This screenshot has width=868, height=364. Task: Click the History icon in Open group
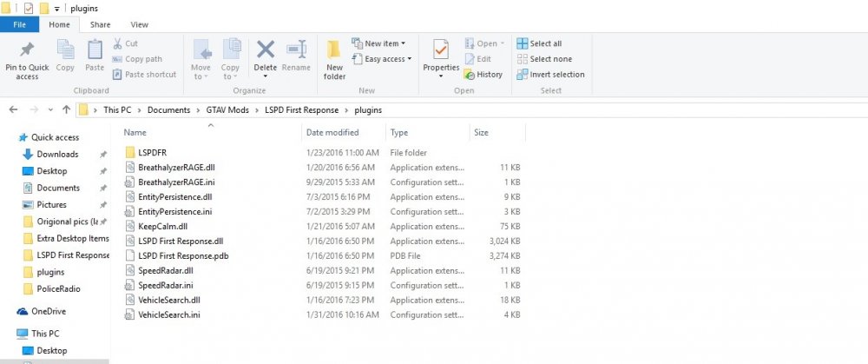coord(469,74)
